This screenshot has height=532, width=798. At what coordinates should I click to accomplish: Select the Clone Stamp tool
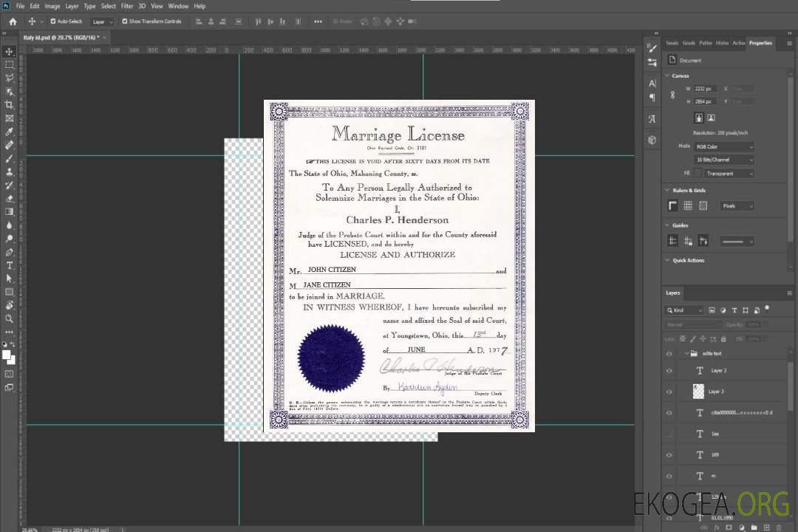pyautogui.click(x=9, y=172)
